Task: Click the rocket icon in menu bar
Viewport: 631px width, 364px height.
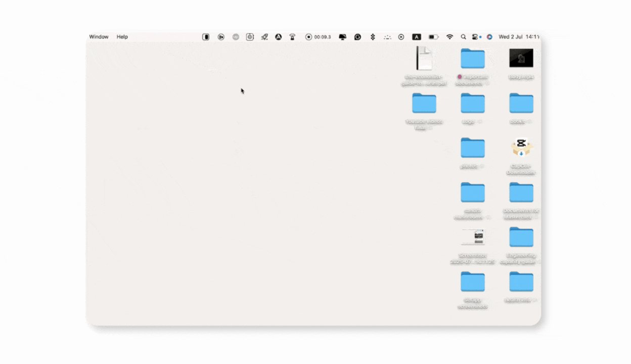Action: [264, 37]
